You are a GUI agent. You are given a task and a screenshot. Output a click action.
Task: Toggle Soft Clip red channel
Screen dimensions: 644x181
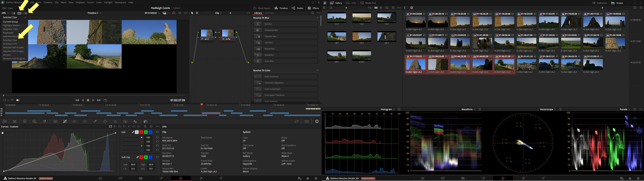click(x=141, y=157)
